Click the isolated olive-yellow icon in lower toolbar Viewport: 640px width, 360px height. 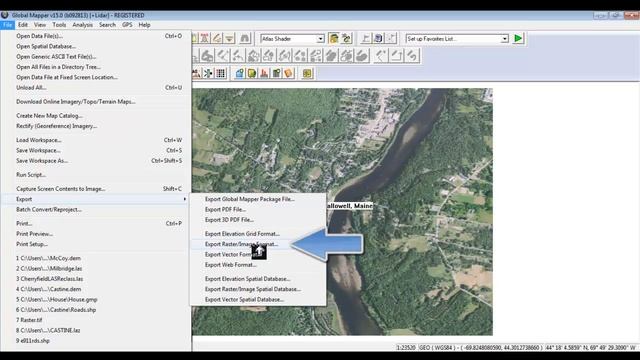coord(307,73)
